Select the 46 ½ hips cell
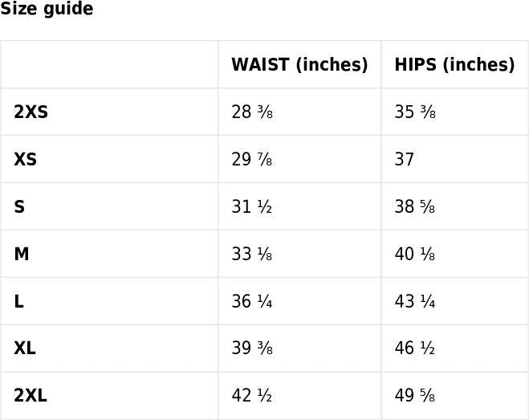The image size is (529, 420). pos(415,349)
